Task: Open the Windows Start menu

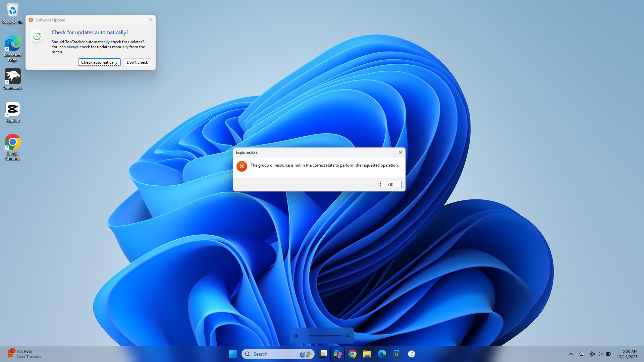Action: coord(233,354)
